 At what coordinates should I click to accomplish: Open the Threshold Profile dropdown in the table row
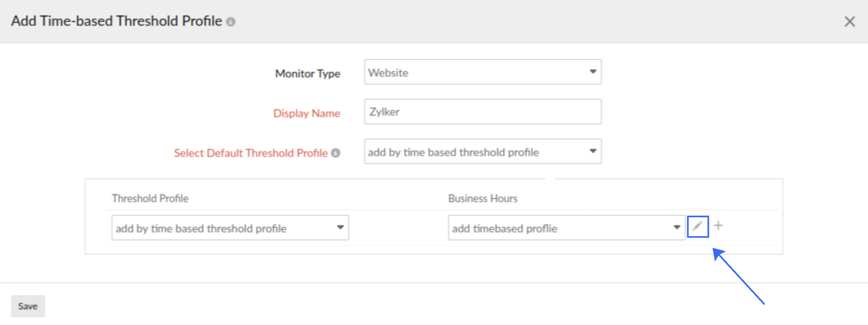coord(230,228)
